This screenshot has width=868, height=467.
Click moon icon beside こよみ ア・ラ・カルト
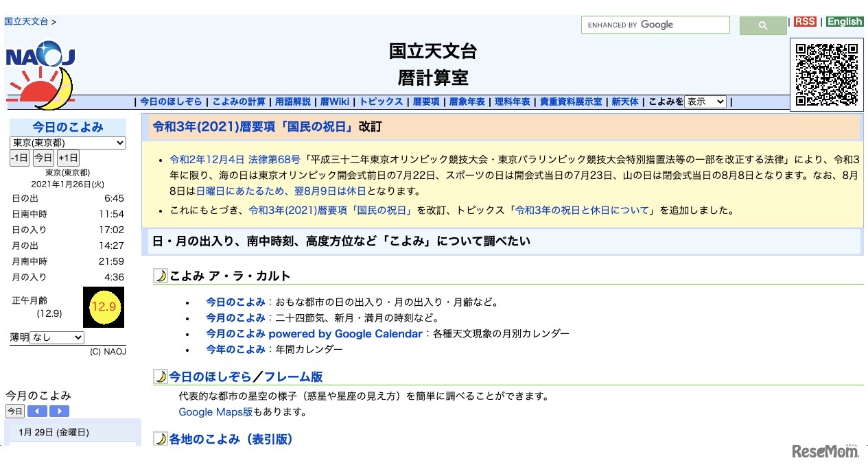coord(161,276)
